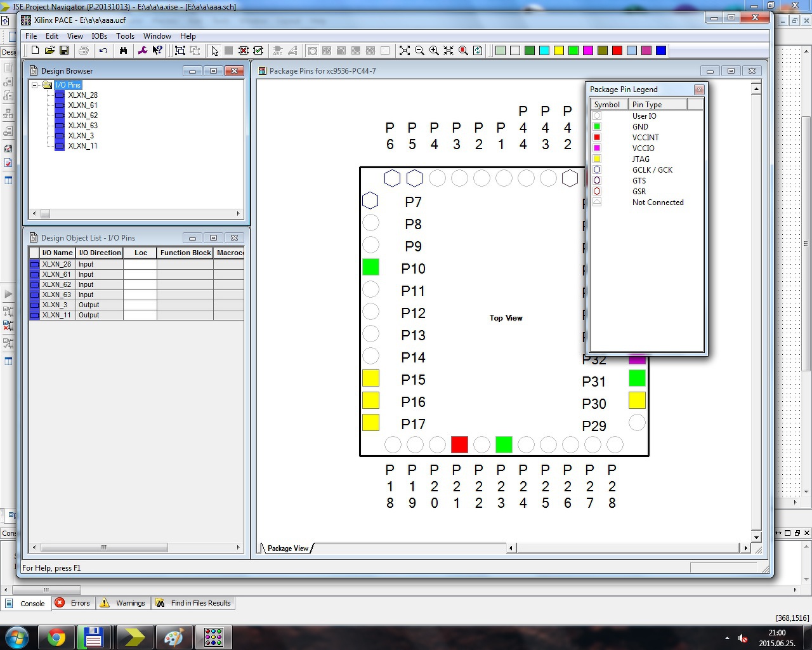Open the View menu
This screenshot has width=812, height=650.
(x=75, y=36)
